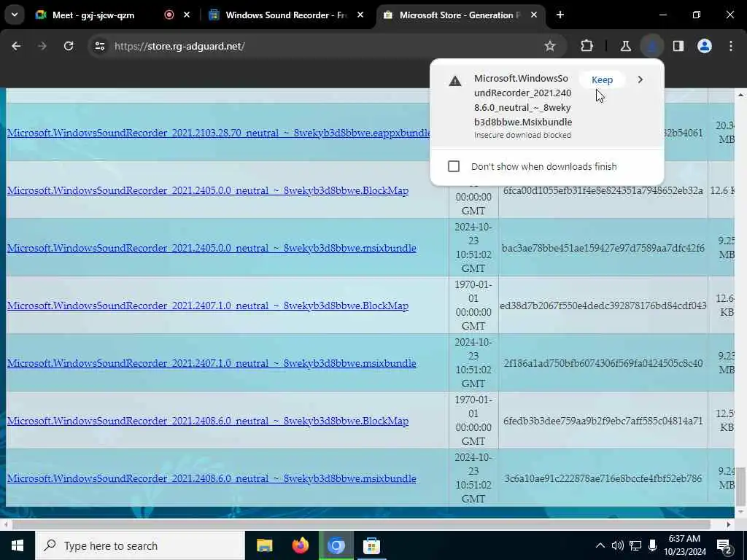Open the 2021.2408.6.0 BlockMap link

tap(208, 421)
